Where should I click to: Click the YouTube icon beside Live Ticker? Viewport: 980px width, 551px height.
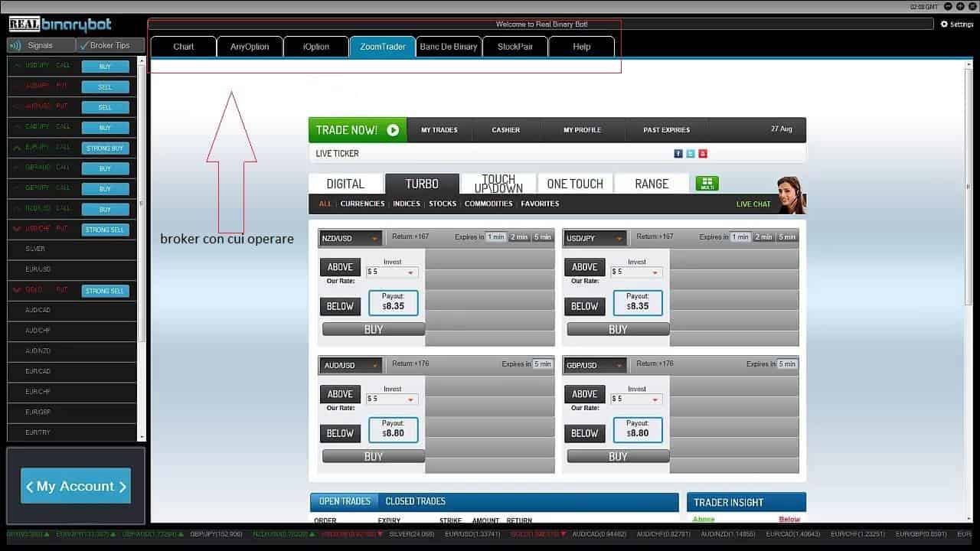[703, 154]
